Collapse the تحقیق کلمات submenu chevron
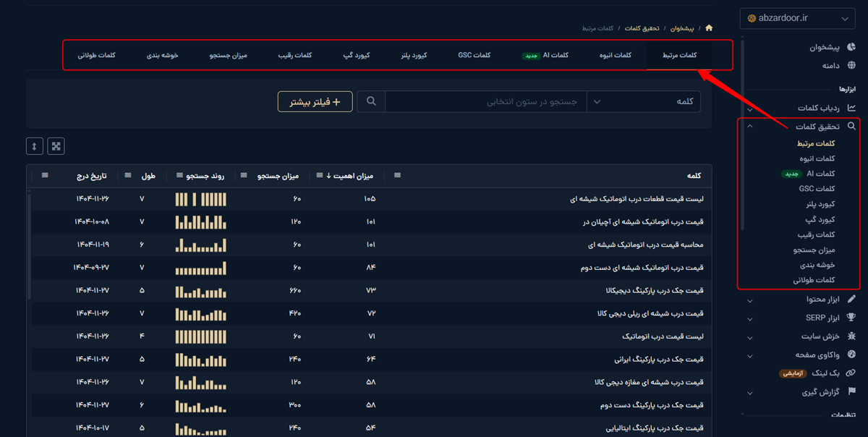The image size is (868, 437). (x=750, y=124)
